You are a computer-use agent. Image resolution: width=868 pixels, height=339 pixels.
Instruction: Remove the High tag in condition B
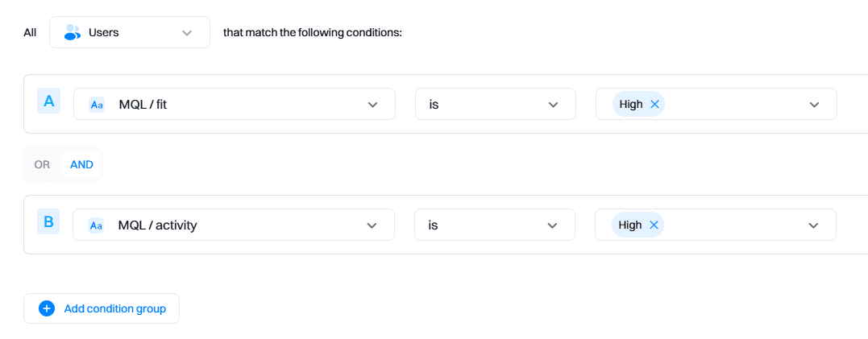[654, 225]
